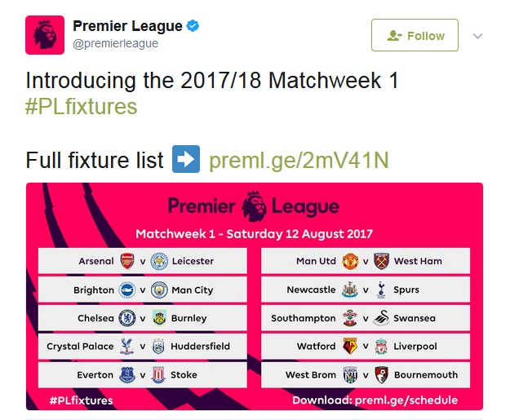Image resolution: width=510 pixels, height=420 pixels.
Task: Click the Premier League display name
Action: (127, 26)
